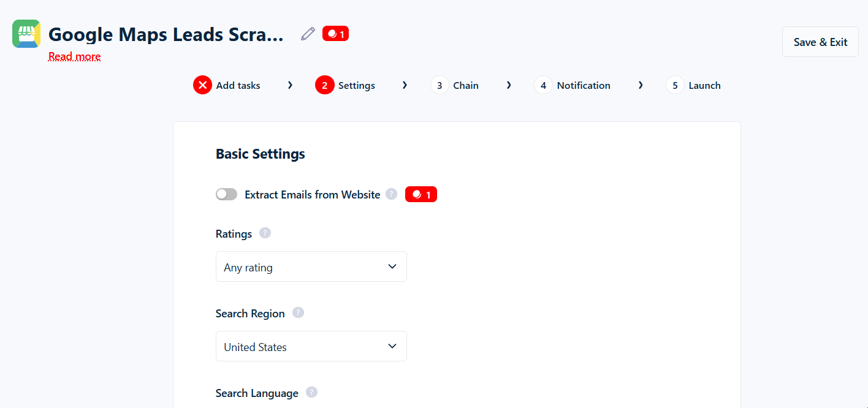Show help tooltip for Search Language
868x408 pixels.
[311, 392]
